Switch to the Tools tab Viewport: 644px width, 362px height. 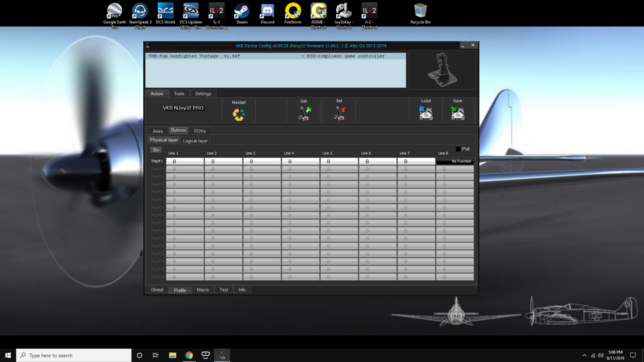coord(179,94)
